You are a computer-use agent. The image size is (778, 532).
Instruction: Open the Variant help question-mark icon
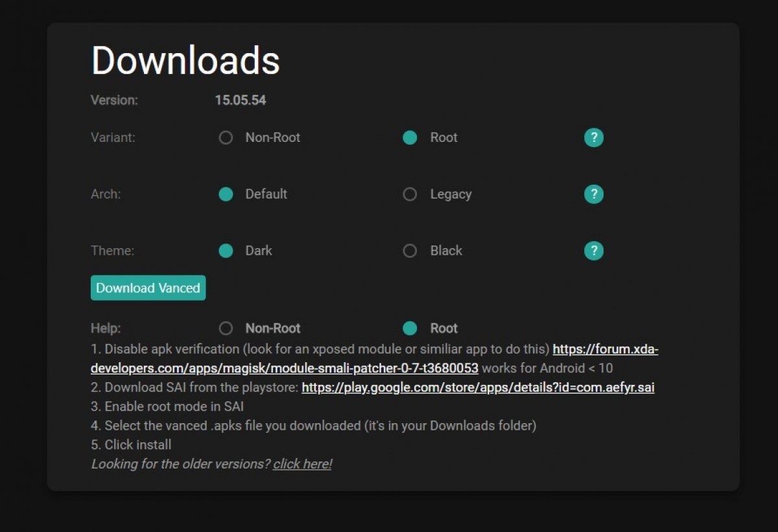tap(594, 137)
